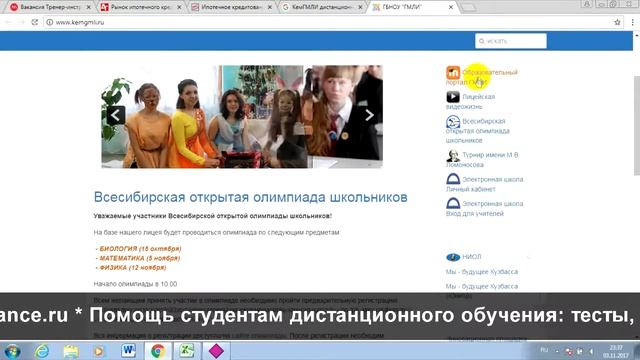Screen dimensions: 640x360
Task: Open the Chrome three-dot menu
Action: (632, 22)
